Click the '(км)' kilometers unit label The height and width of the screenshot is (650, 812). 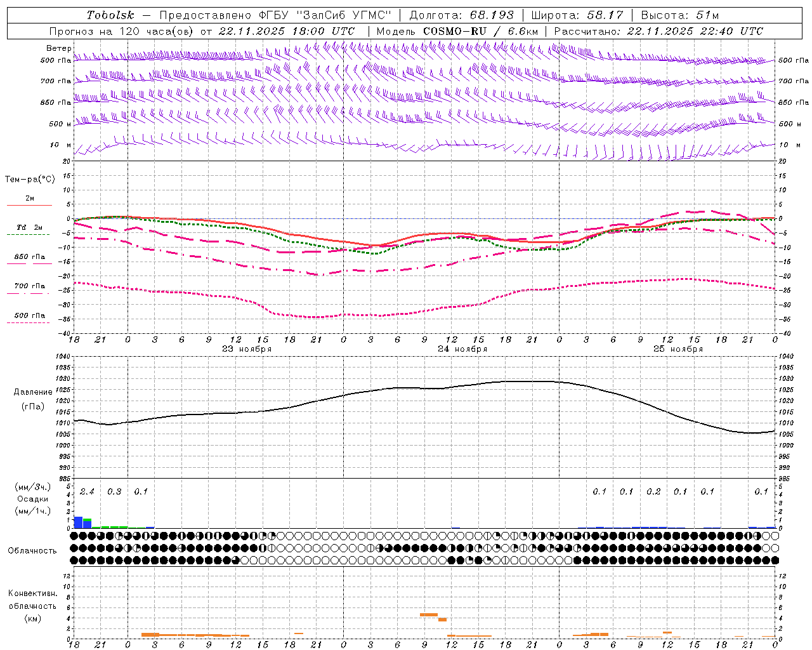(x=33, y=618)
